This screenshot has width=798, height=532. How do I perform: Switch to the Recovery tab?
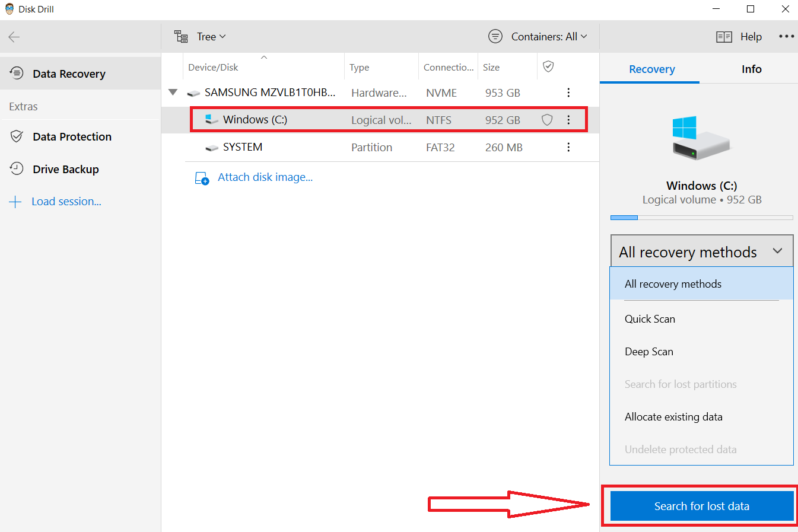point(651,69)
